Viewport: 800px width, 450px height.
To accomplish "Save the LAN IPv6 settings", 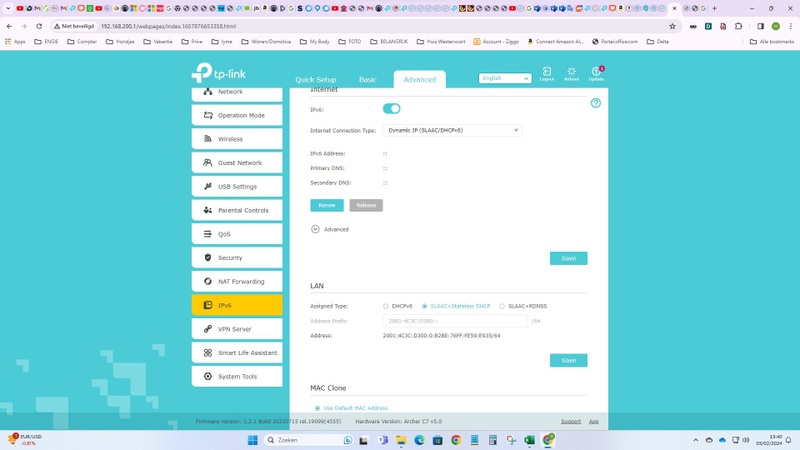I will [x=568, y=360].
